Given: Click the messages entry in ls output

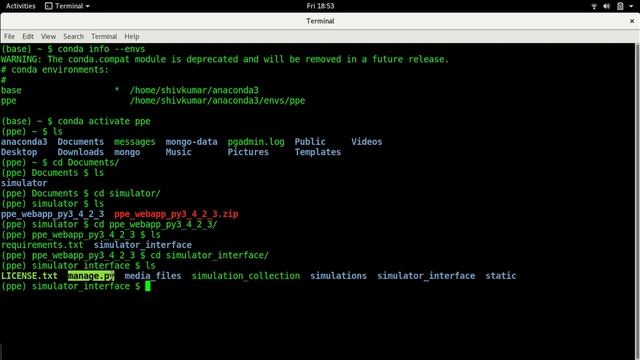Looking at the screenshot, I should tap(135, 142).
